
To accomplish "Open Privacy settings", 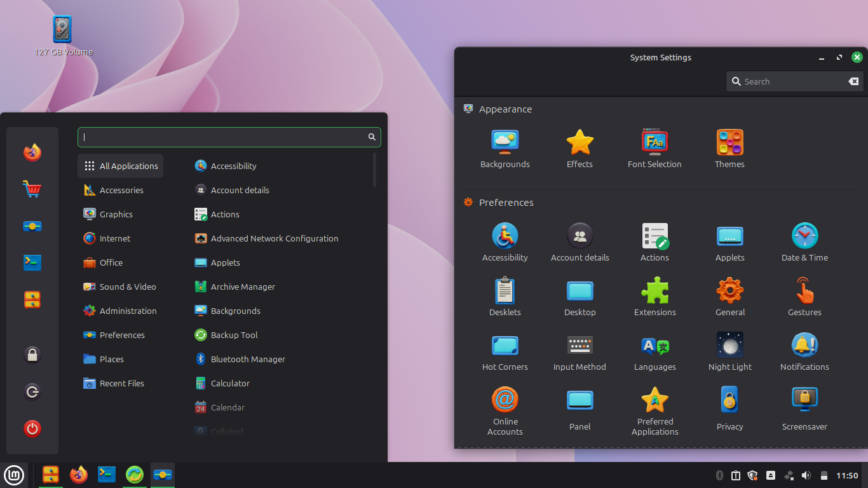I will pyautogui.click(x=729, y=407).
